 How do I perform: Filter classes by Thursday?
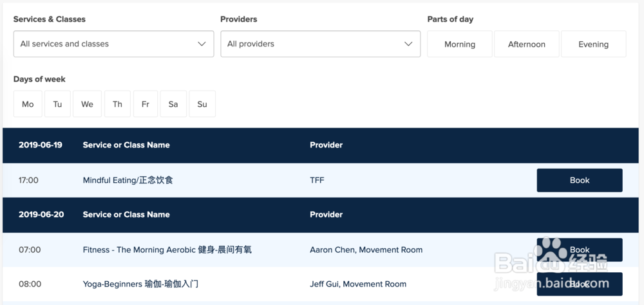point(117,104)
